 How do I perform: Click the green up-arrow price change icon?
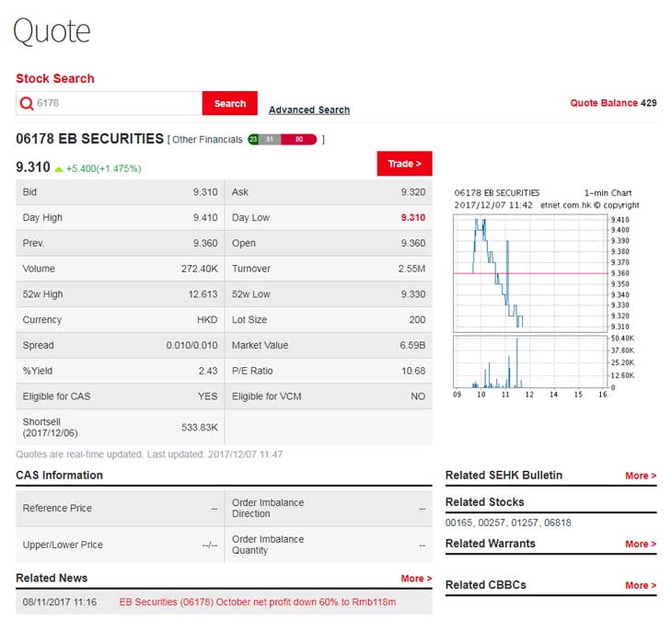59,169
